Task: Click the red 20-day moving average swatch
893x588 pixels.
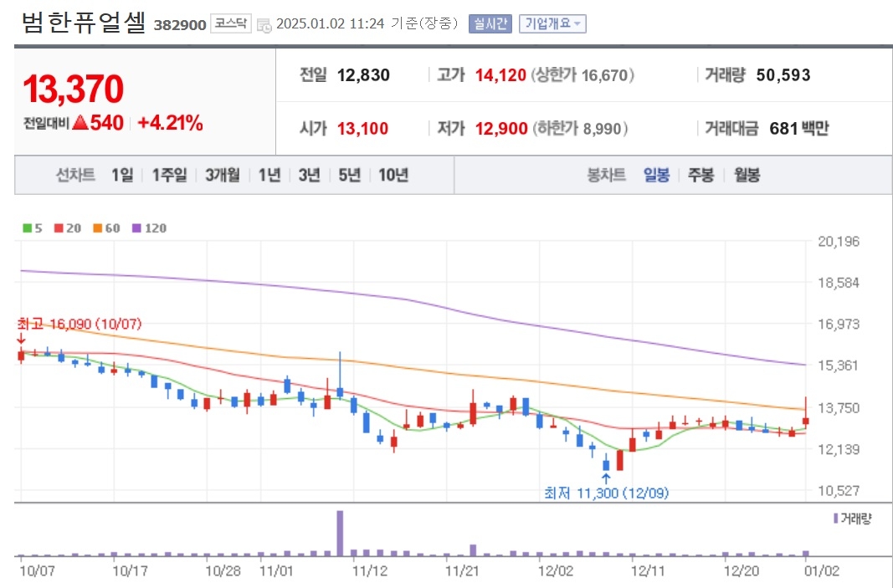Action: [58, 228]
